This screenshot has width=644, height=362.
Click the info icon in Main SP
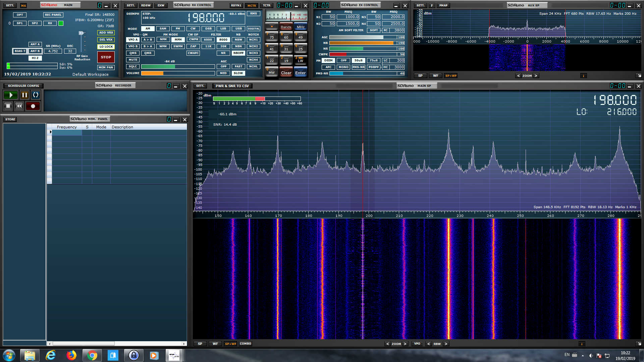click(x=582, y=344)
